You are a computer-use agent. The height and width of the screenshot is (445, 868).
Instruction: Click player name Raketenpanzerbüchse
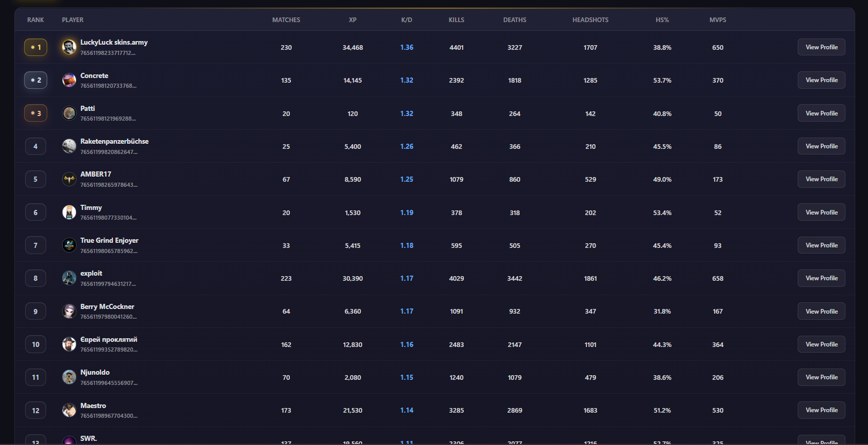pyautogui.click(x=114, y=141)
